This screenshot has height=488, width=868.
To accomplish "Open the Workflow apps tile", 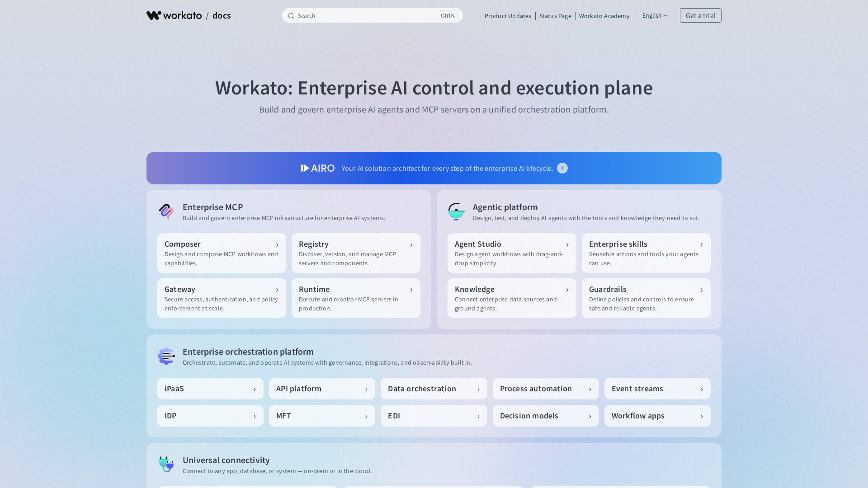I will pos(657,416).
